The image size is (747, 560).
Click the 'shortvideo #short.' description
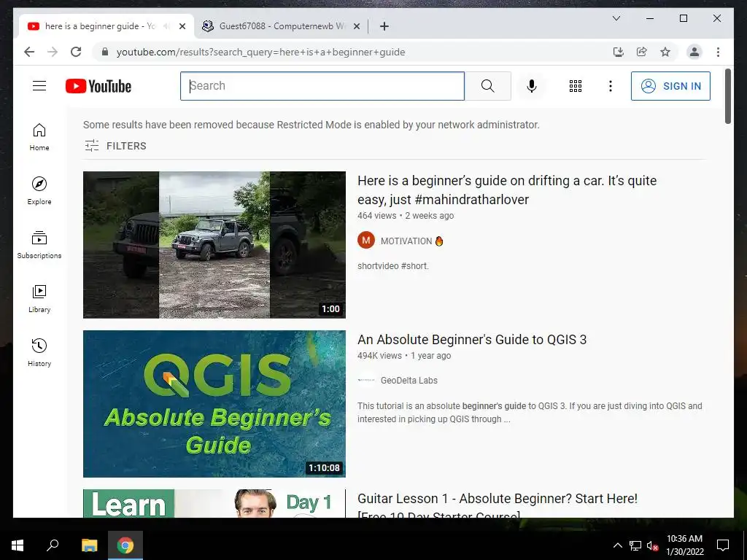click(x=393, y=265)
